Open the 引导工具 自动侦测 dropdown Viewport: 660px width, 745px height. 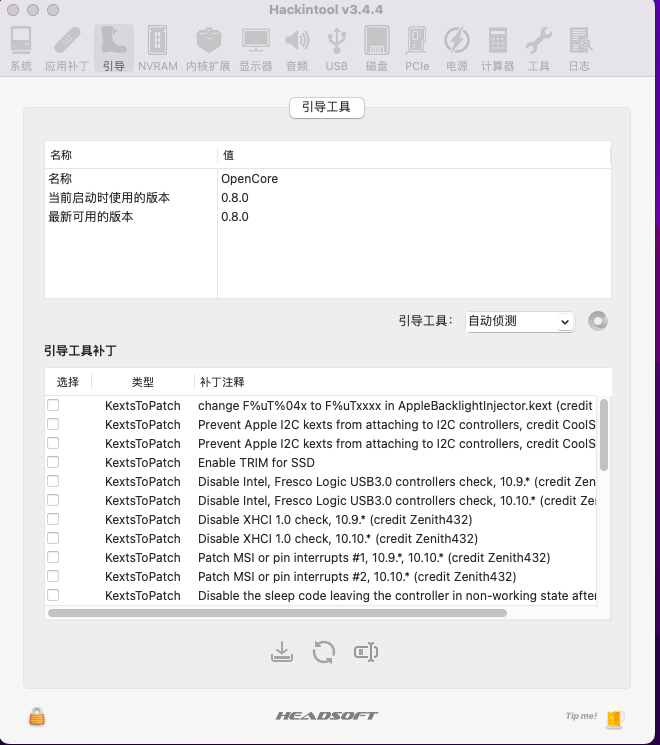[520, 321]
